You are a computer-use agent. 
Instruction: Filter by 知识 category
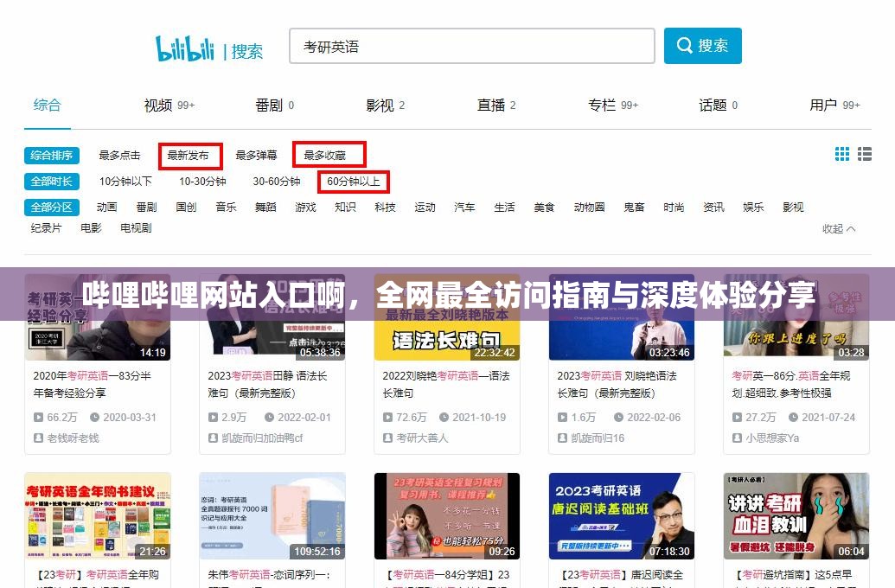(x=345, y=208)
